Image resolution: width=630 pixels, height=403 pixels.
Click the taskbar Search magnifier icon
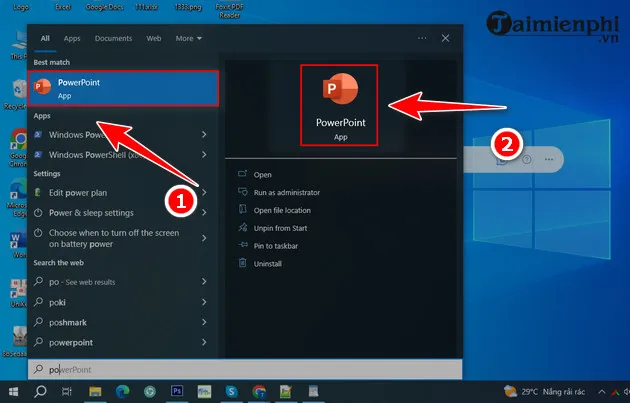(x=40, y=391)
